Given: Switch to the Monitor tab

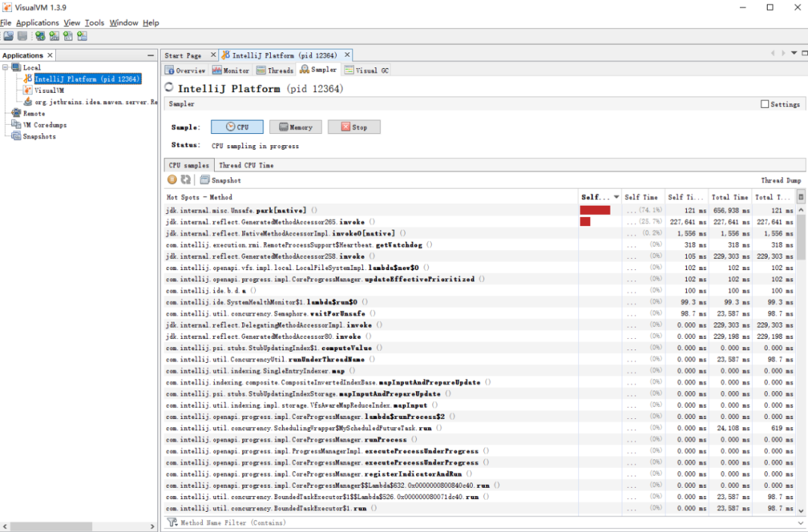Looking at the screenshot, I should [231, 70].
